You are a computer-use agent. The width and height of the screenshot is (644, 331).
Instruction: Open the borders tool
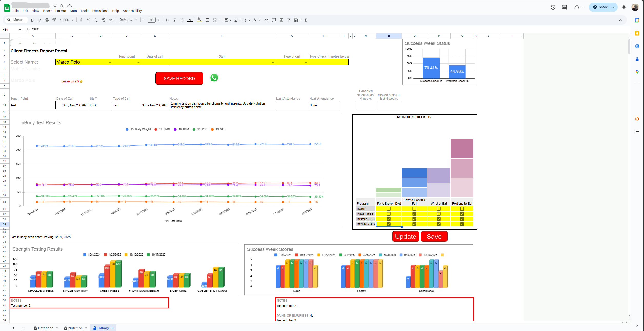tap(207, 20)
